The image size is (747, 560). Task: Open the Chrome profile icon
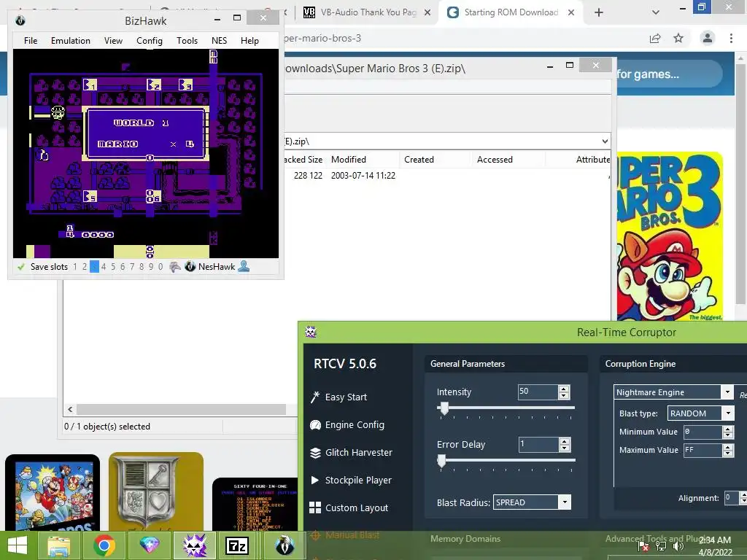708,38
